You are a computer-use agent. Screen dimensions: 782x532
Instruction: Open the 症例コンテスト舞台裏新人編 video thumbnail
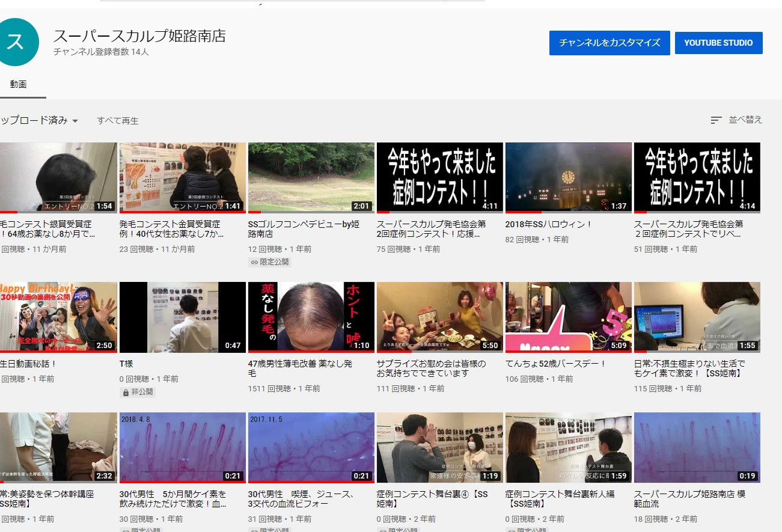568,447
